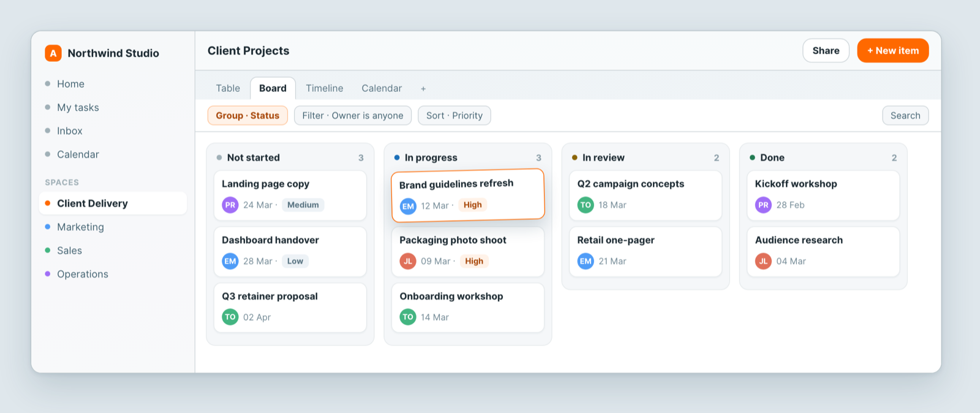Open the Q2 campaign concepts card title

630,184
